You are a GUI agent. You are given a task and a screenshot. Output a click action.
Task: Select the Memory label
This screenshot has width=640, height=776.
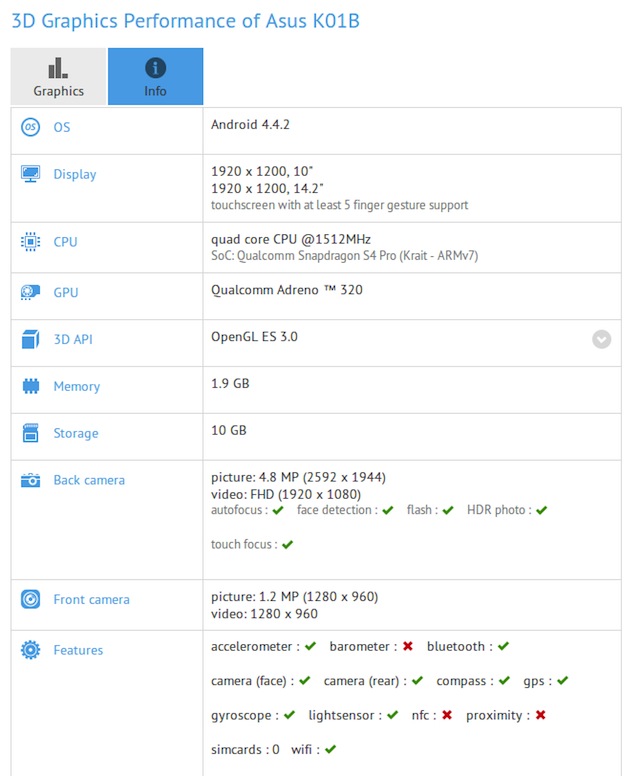(x=77, y=387)
